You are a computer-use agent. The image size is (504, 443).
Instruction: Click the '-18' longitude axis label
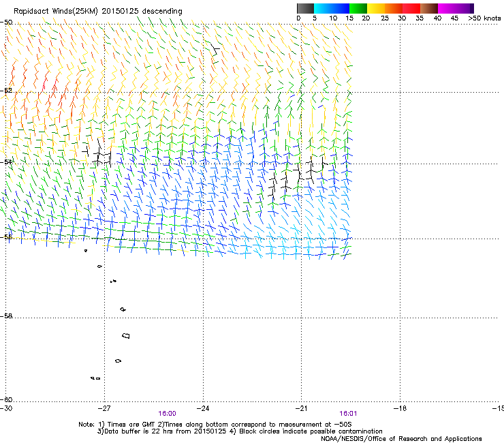(x=400, y=408)
